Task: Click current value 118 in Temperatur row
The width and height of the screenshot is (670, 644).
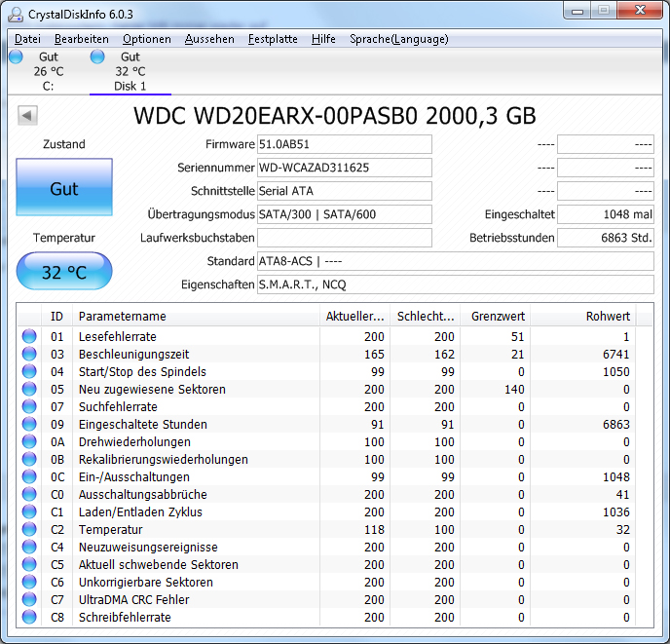Action: 374,529
